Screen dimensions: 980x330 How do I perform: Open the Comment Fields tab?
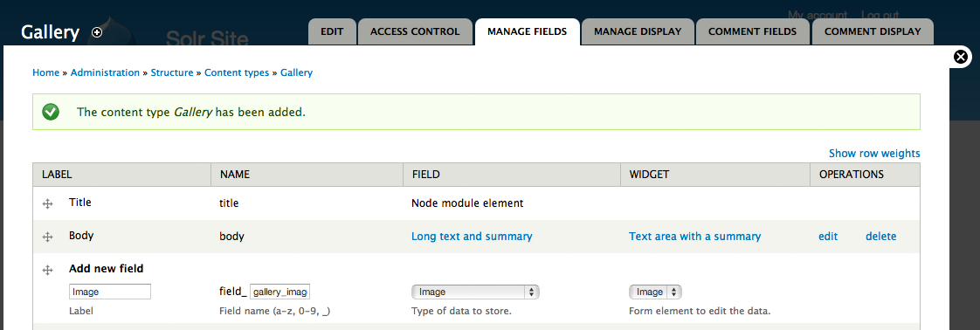click(753, 31)
